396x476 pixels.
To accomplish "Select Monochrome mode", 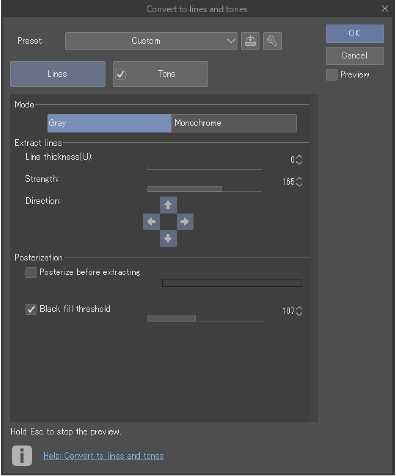I will tap(234, 123).
